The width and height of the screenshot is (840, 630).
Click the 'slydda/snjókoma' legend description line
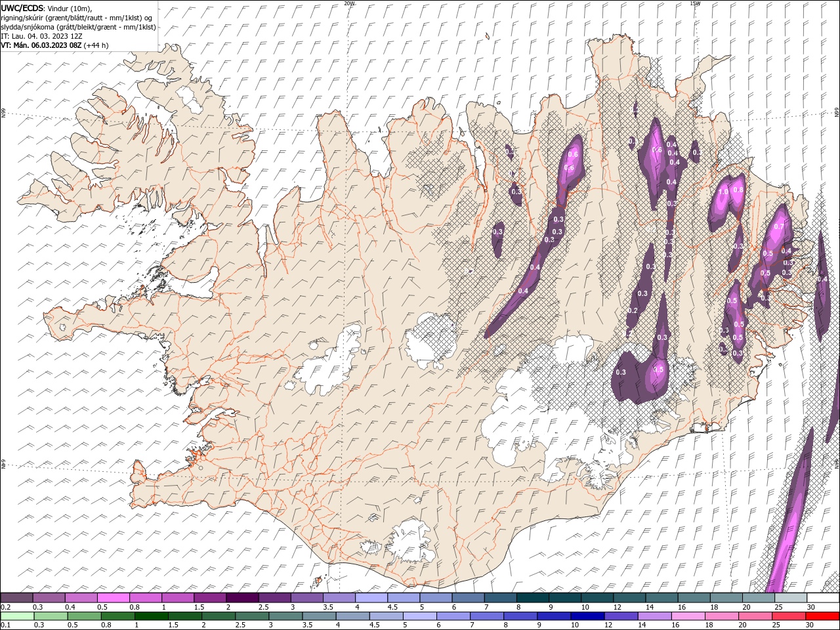tap(78, 27)
